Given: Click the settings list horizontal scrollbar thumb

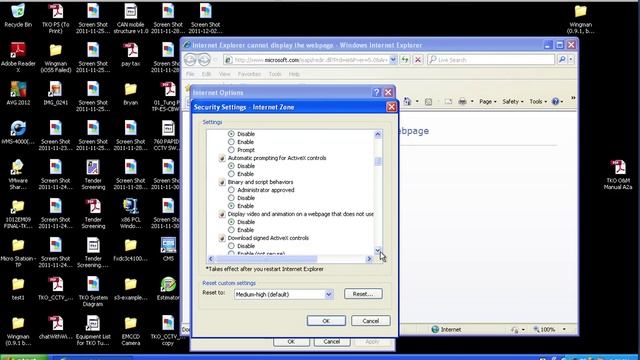Looking at the screenshot, I should click(266, 259).
